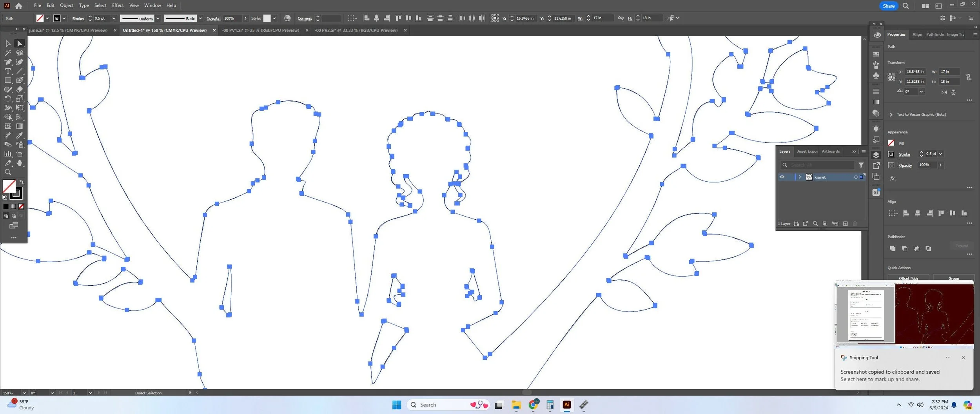The height and width of the screenshot is (414, 980).
Task: Pick the Zoom tool in toolbar
Action: click(x=8, y=172)
